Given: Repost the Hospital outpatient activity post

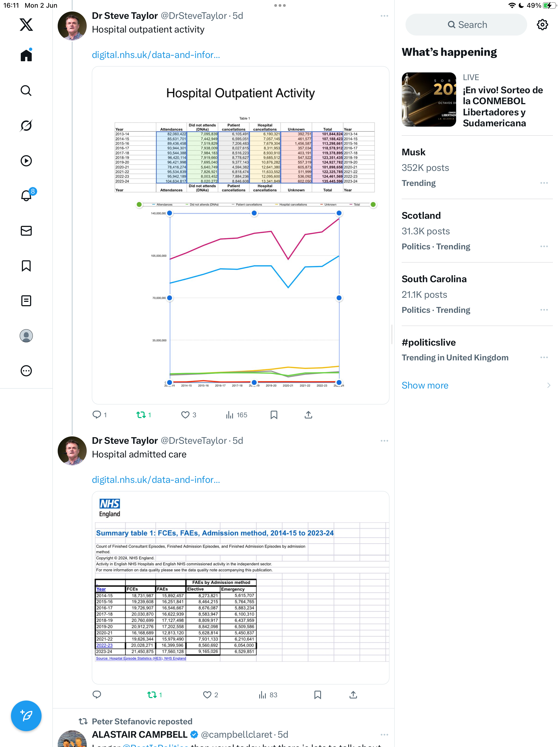Looking at the screenshot, I should 144,415.
